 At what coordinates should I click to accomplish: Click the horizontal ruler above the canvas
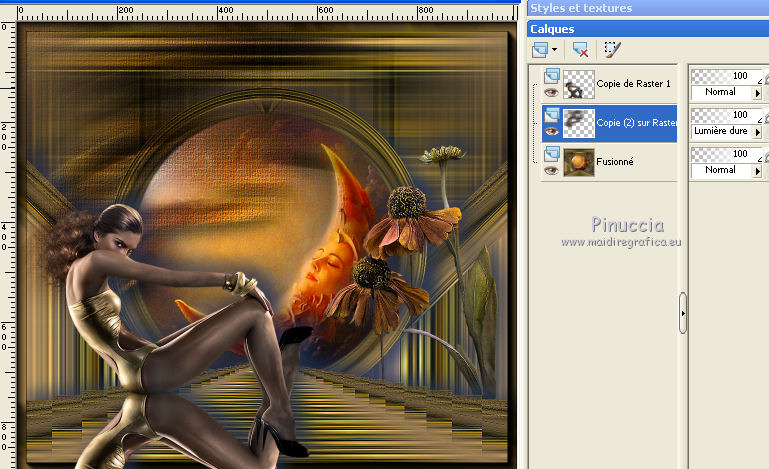coord(267,13)
